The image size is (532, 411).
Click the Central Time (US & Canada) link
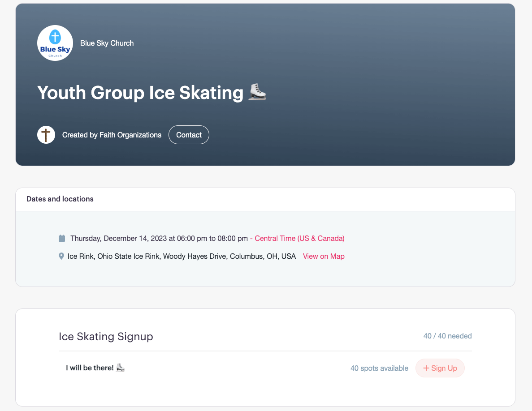pyautogui.click(x=299, y=238)
